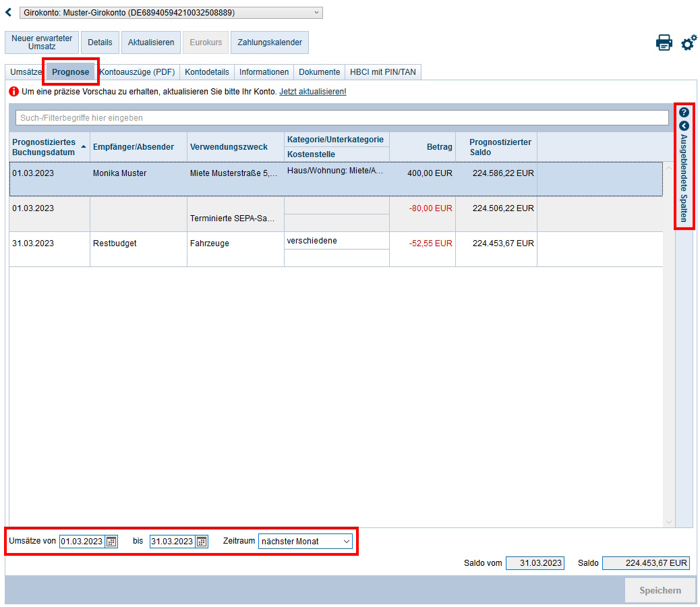700x607 pixels.
Task: Open calendar picker for start date
Action: (x=112, y=542)
